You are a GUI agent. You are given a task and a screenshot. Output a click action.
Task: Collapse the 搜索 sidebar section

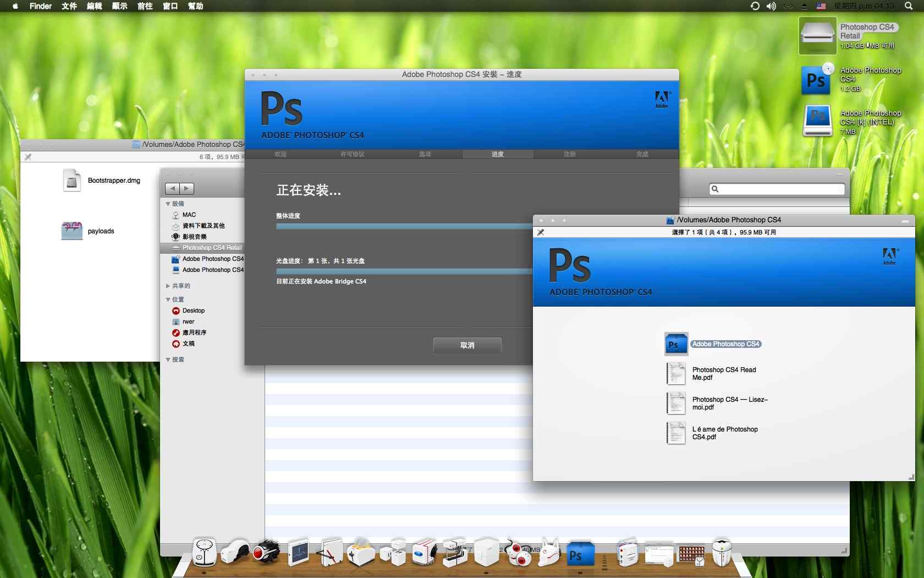click(168, 359)
